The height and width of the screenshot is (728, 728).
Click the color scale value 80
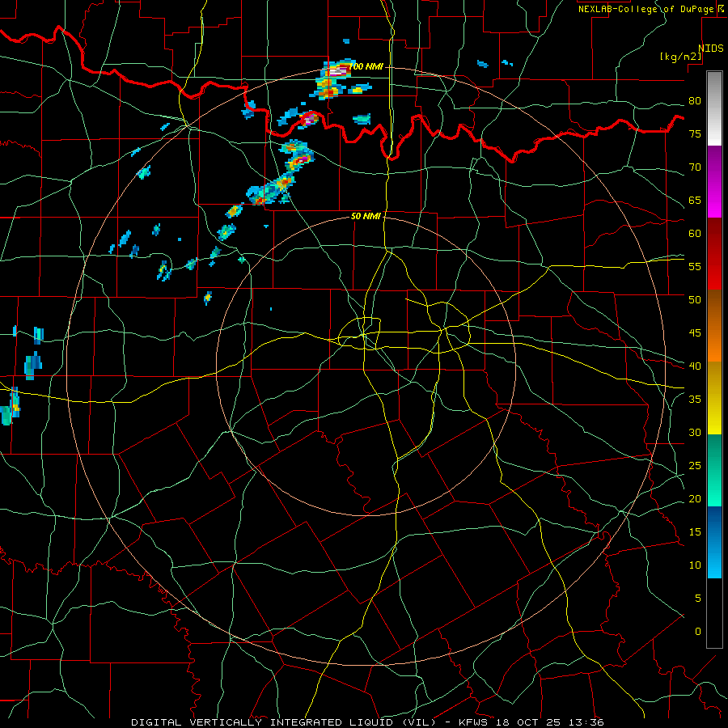click(695, 101)
